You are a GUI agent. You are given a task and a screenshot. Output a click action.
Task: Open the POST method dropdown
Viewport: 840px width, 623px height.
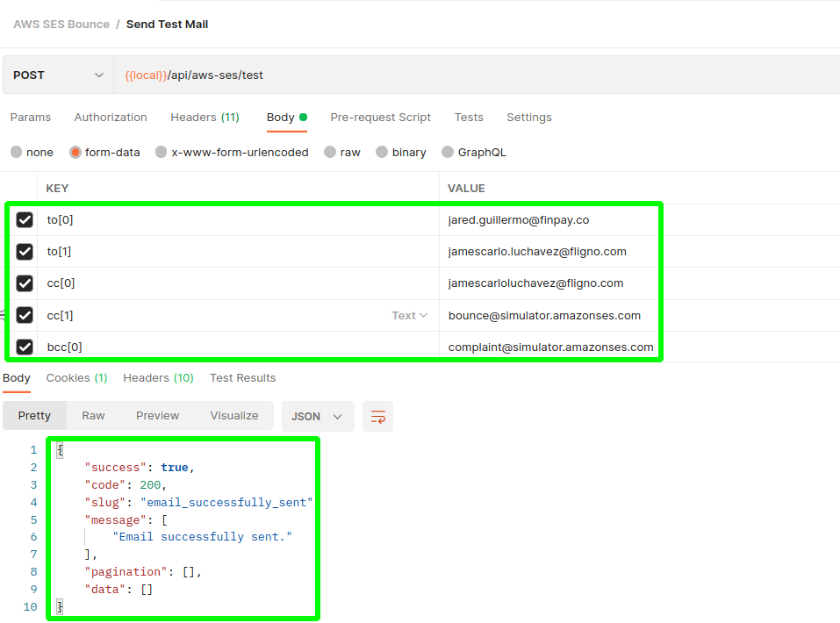pyautogui.click(x=58, y=75)
